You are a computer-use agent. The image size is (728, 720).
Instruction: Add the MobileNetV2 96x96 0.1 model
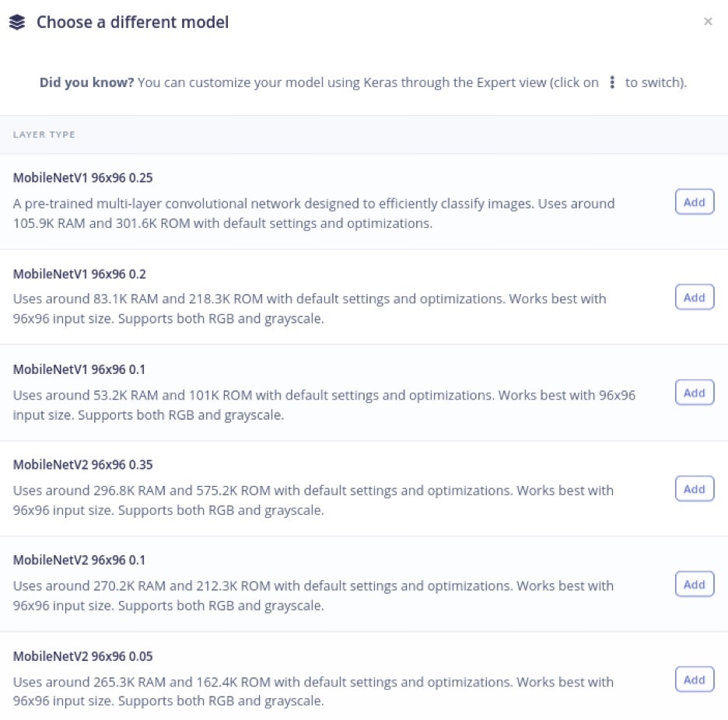[694, 584]
